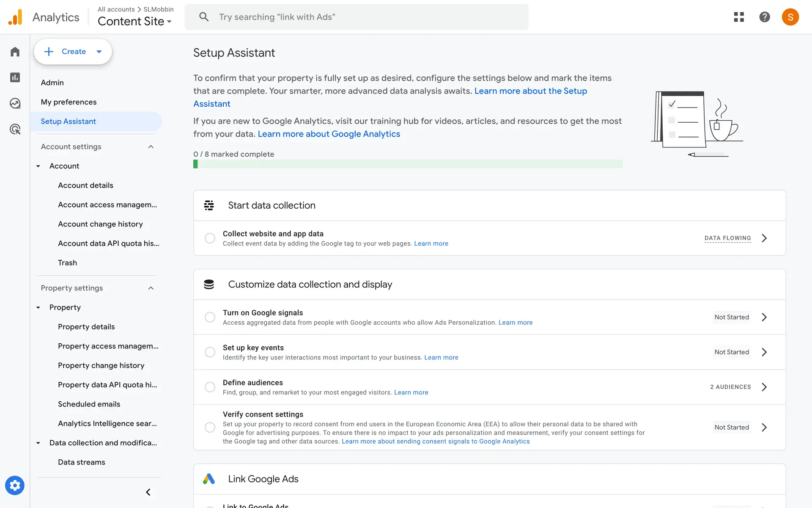Open the Explore icon in sidebar
812x508 pixels.
(x=15, y=103)
